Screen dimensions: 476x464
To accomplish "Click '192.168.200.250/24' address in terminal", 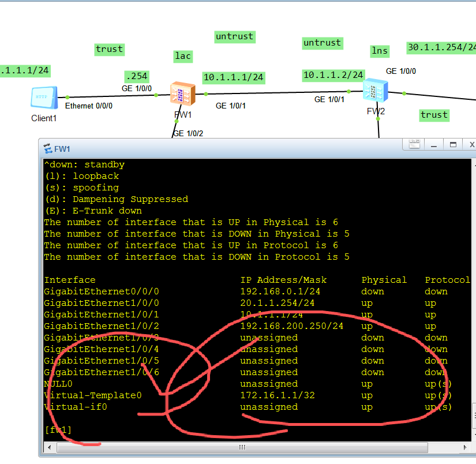I will click(x=292, y=326).
